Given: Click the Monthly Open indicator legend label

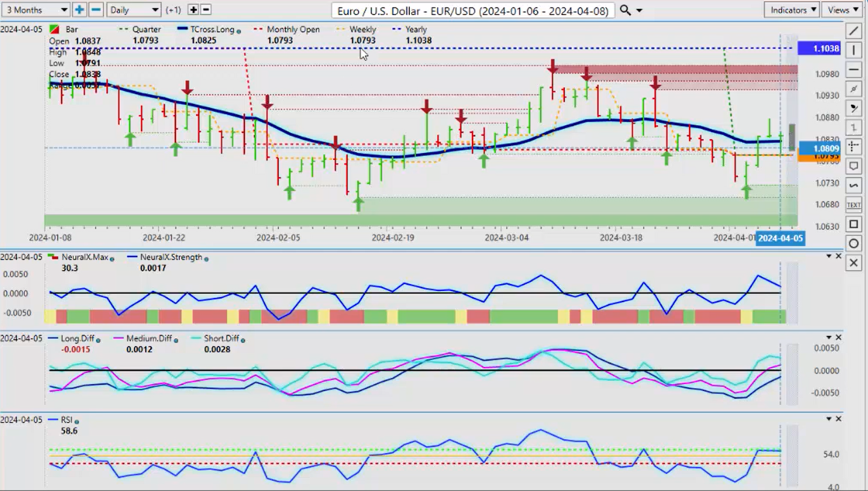Looking at the screenshot, I should point(293,29).
